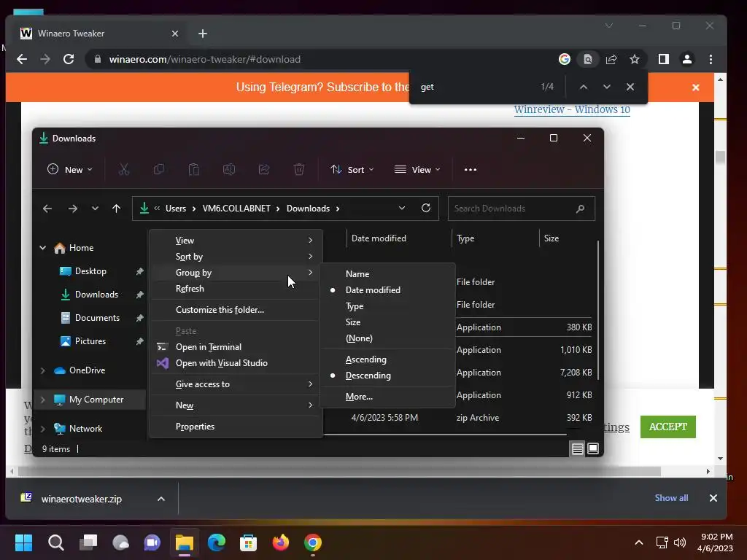The height and width of the screenshot is (560, 747).
Task: Click the ACCEPT cookies button
Action: pos(668,427)
